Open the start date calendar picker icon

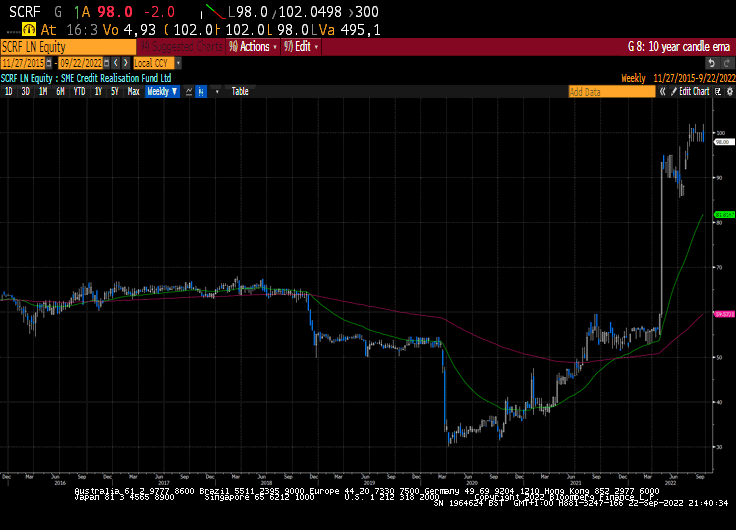coord(49,63)
